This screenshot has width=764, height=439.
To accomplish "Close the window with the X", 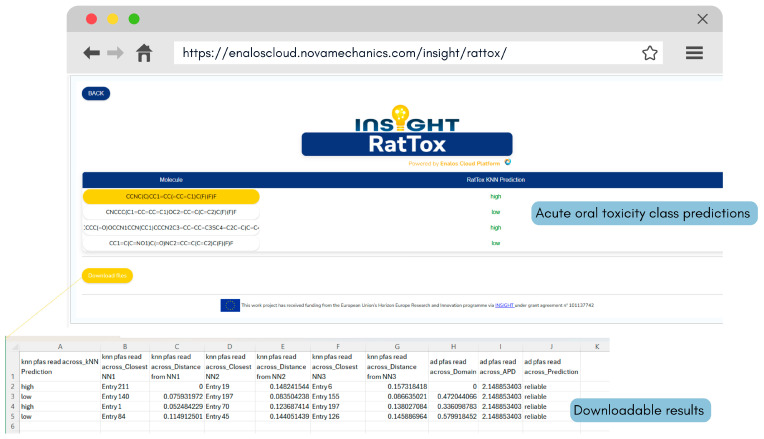I will click(702, 19).
